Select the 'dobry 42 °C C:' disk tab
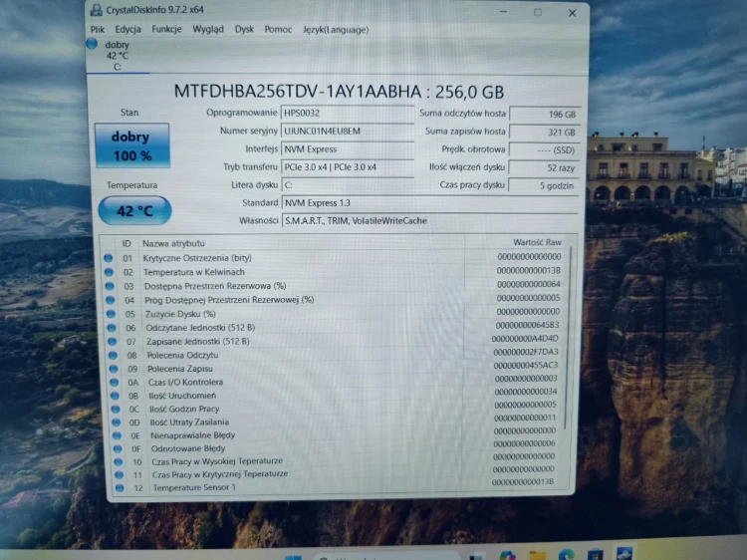The image size is (747, 560). tap(118, 55)
